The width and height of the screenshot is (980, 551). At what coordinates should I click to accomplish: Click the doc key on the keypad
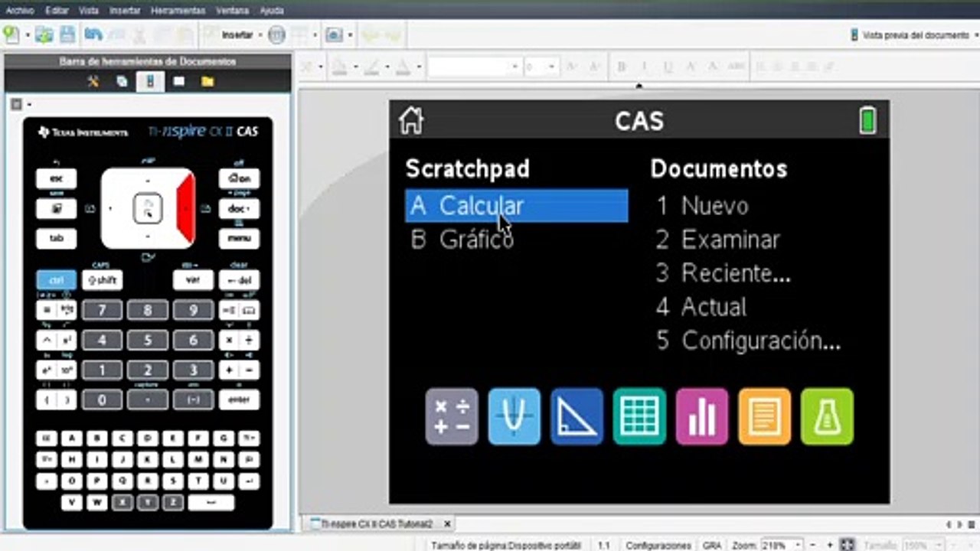pos(239,209)
